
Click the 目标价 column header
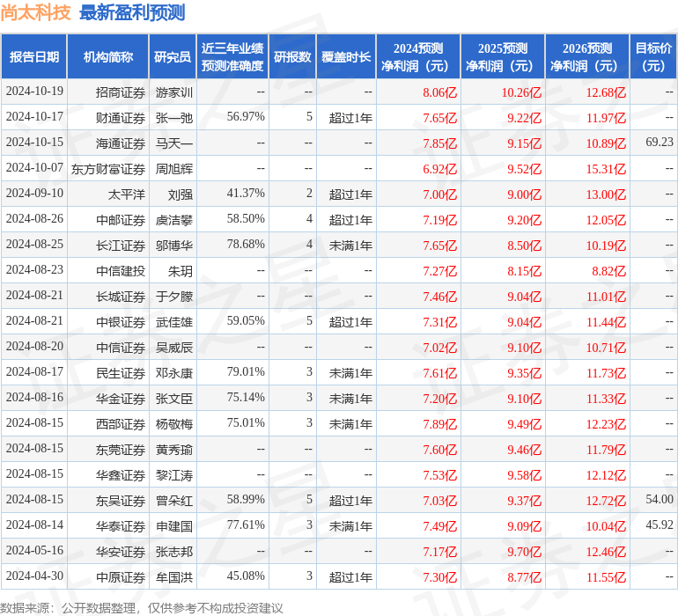[653, 56]
